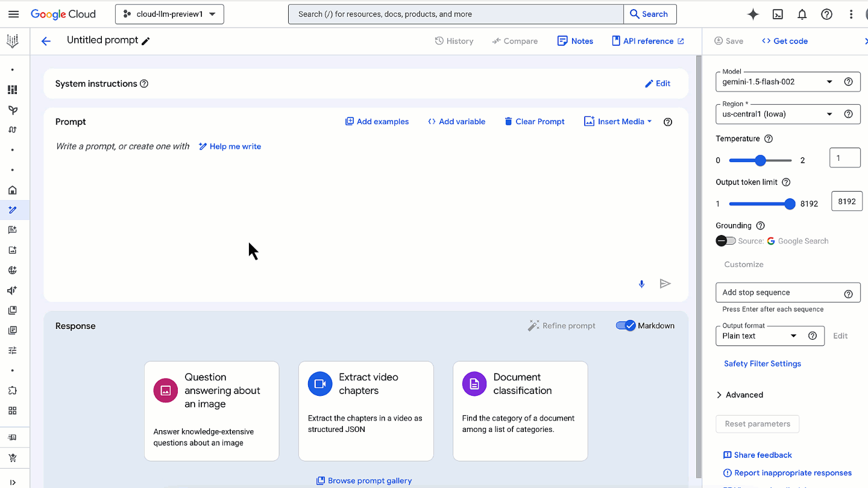Screen dimensions: 868x488
Task: Click the Gemini sparkle icon in header
Action: coord(753,14)
